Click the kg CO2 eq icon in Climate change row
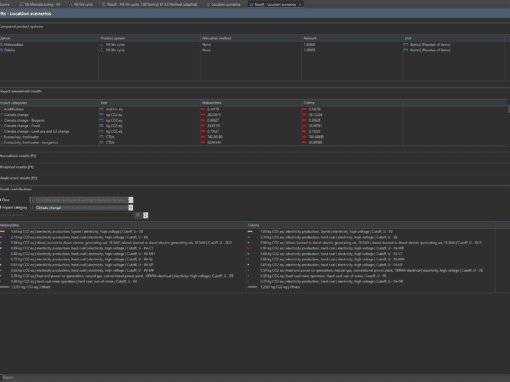Screen dimensions: 510x382 101,115
